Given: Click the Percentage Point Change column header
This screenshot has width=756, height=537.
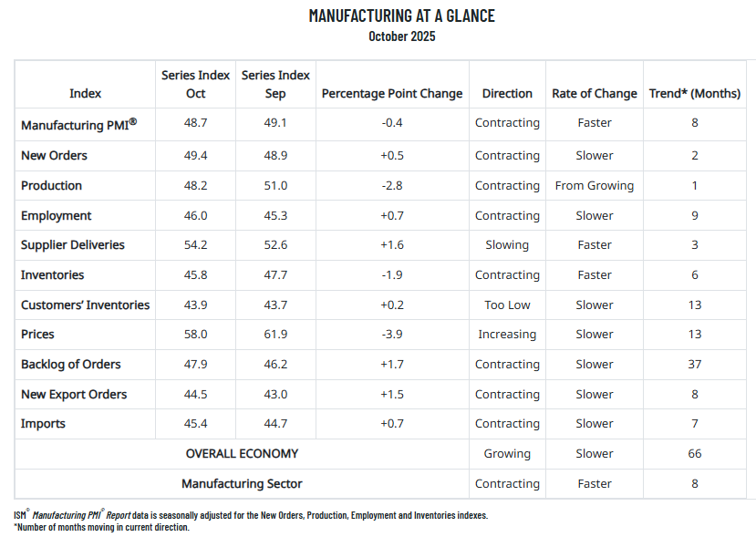Looking at the screenshot, I should click(x=392, y=94).
